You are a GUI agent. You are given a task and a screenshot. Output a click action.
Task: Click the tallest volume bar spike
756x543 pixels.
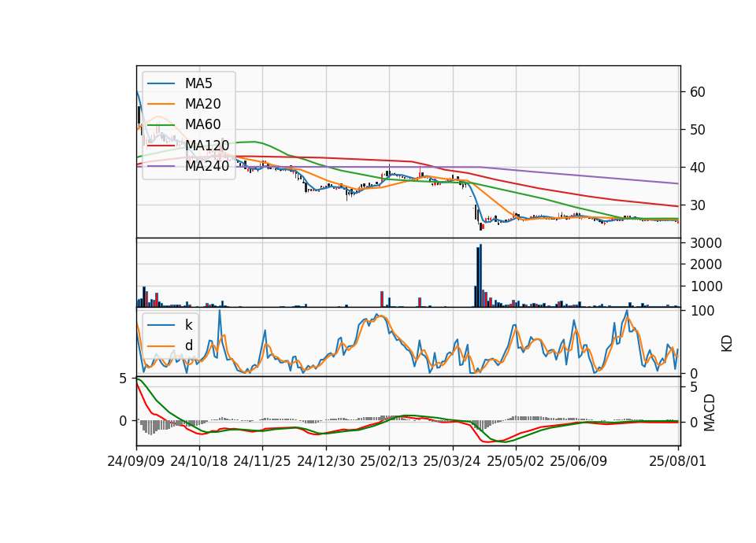coord(480,275)
